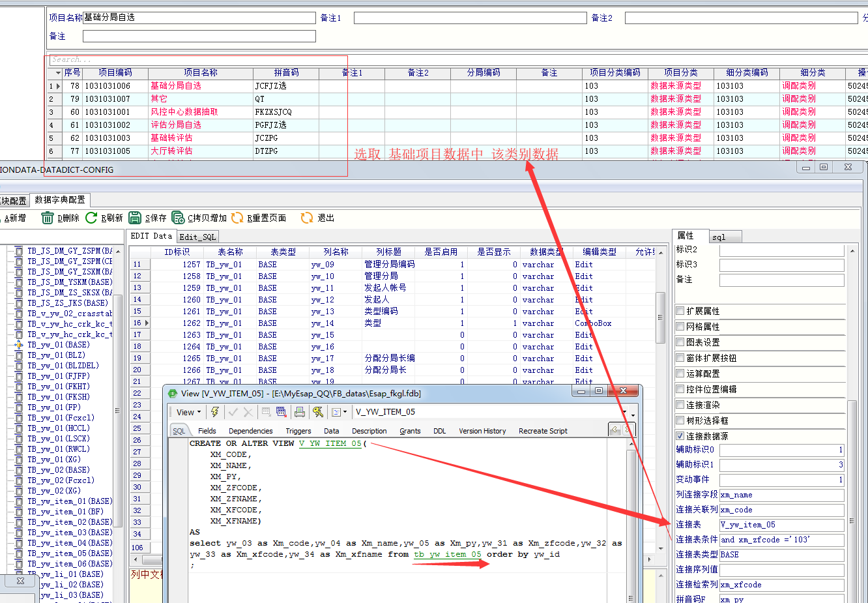Click the C拷贝增加 copy-add icon
868x603 pixels.
coord(178,218)
